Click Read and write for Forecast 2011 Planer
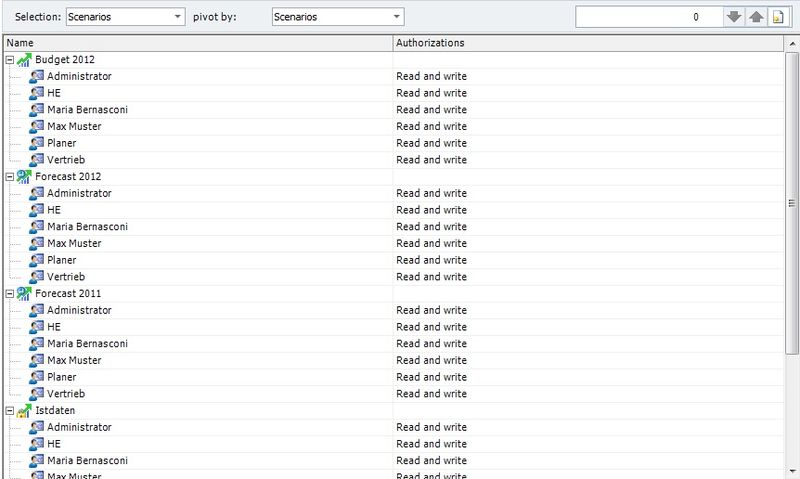Image resolution: width=800 pixels, height=479 pixels. click(432, 377)
